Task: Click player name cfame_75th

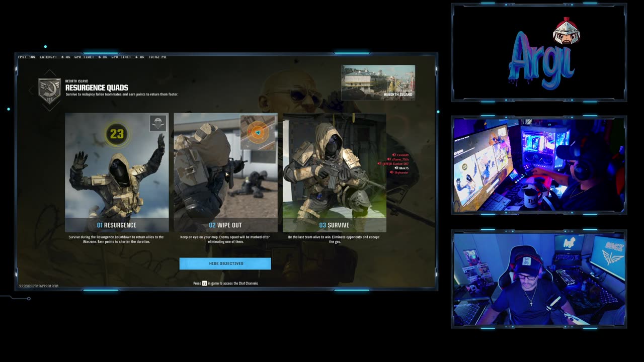Action: point(400,159)
